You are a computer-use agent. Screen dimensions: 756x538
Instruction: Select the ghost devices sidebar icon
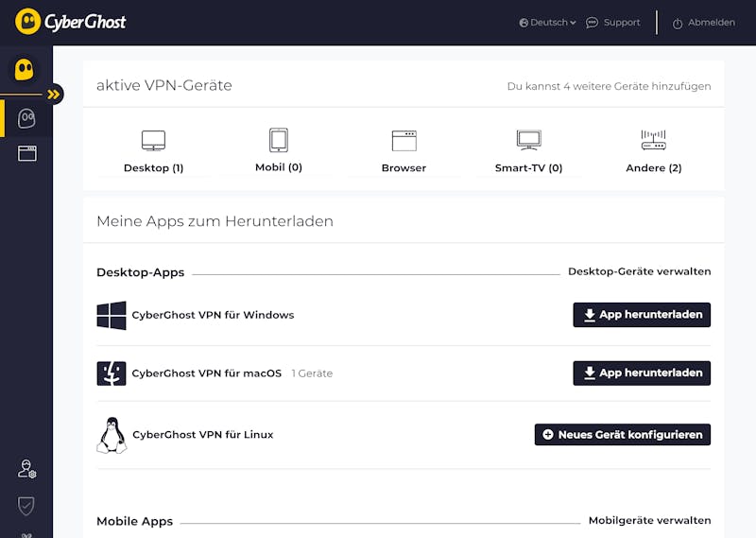click(x=26, y=118)
